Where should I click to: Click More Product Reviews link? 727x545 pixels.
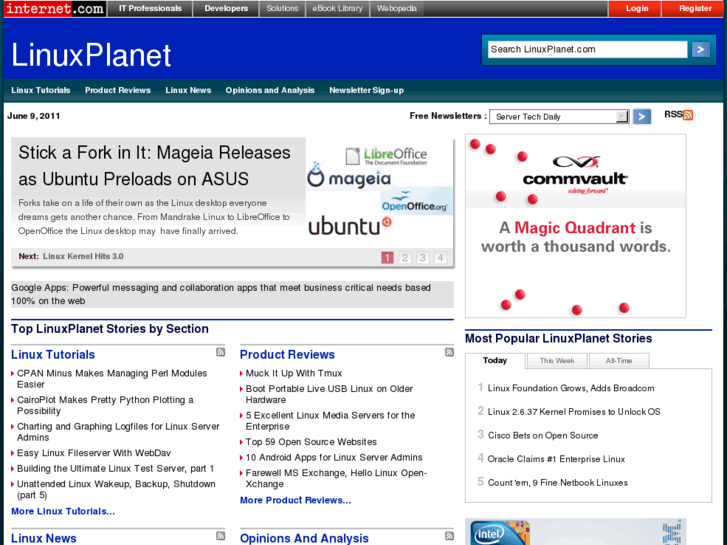click(x=295, y=500)
